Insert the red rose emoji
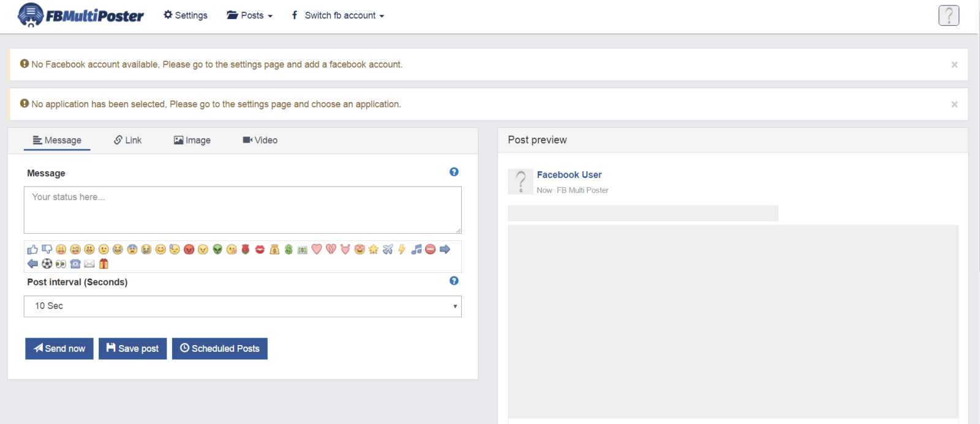 (246, 250)
